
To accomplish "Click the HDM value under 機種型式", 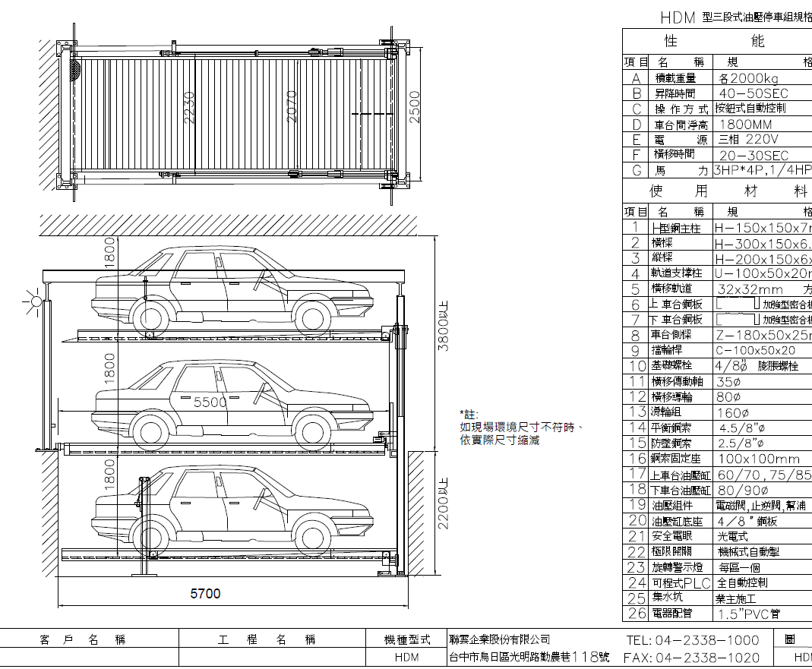I will (407, 658).
